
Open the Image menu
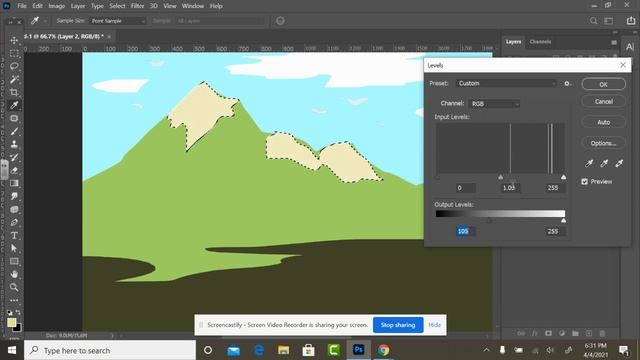tap(57, 6)
